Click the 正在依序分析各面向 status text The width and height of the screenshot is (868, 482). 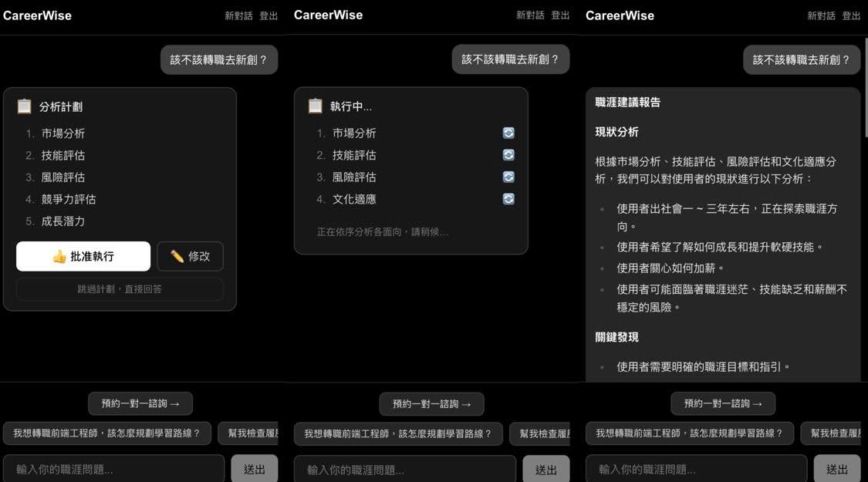pos(383,232)
